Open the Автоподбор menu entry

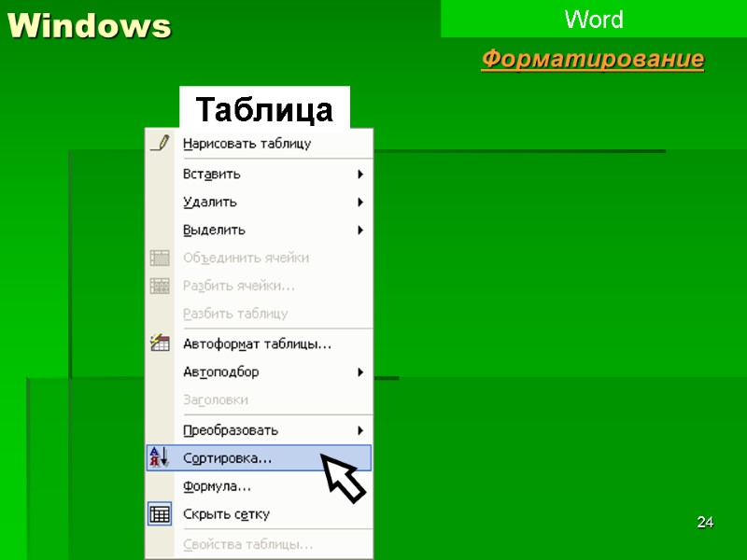259,371
